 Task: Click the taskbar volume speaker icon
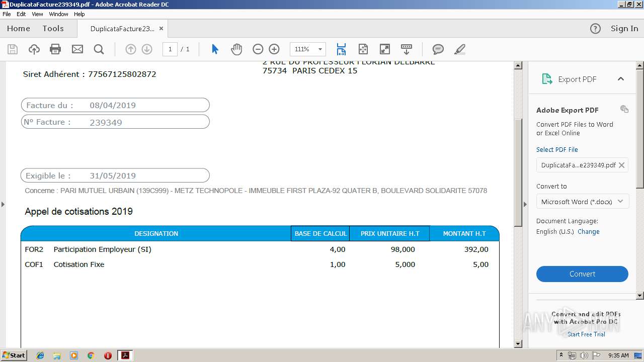click(584, 355)
